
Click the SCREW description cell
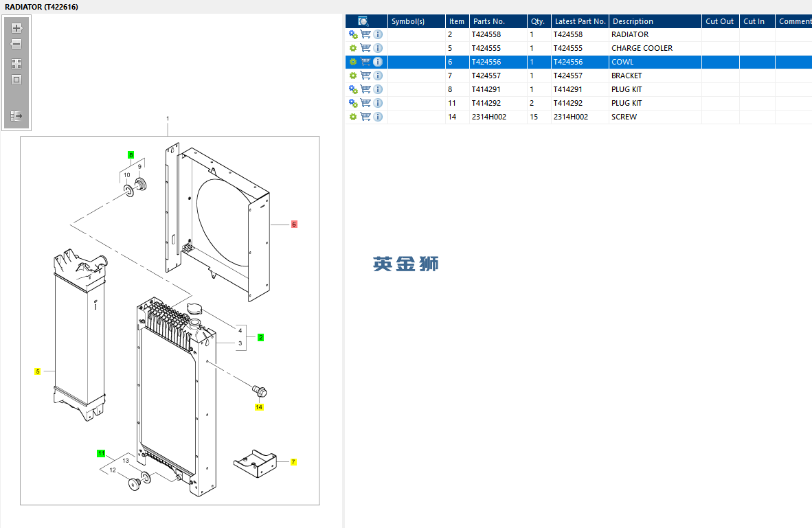pos(655,117)
